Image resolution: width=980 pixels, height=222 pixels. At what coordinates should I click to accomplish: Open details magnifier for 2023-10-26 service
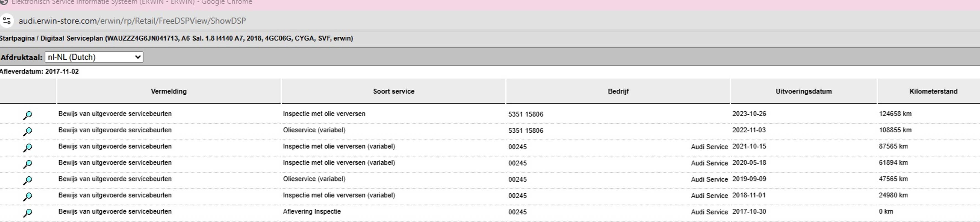coord(28,115)
